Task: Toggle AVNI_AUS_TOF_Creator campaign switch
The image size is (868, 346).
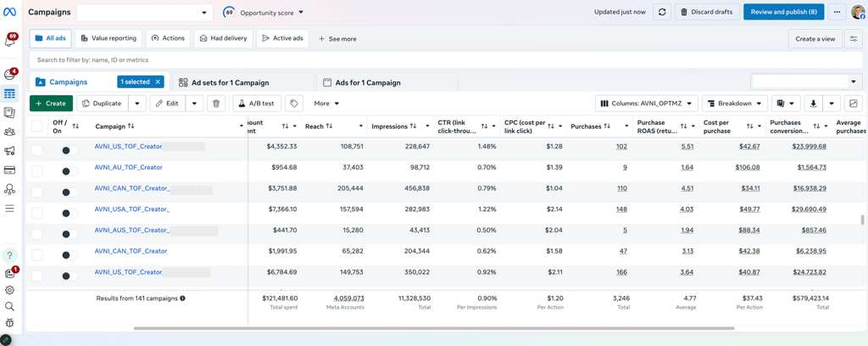Action: [69, 234]
